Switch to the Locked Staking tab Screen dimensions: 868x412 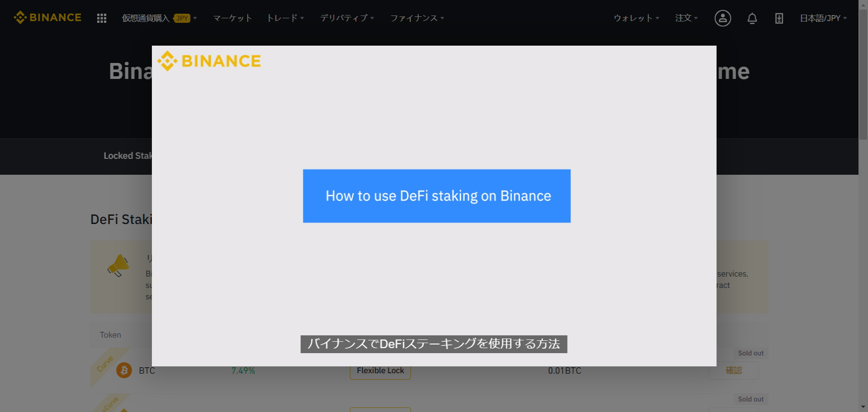point(128,156)
